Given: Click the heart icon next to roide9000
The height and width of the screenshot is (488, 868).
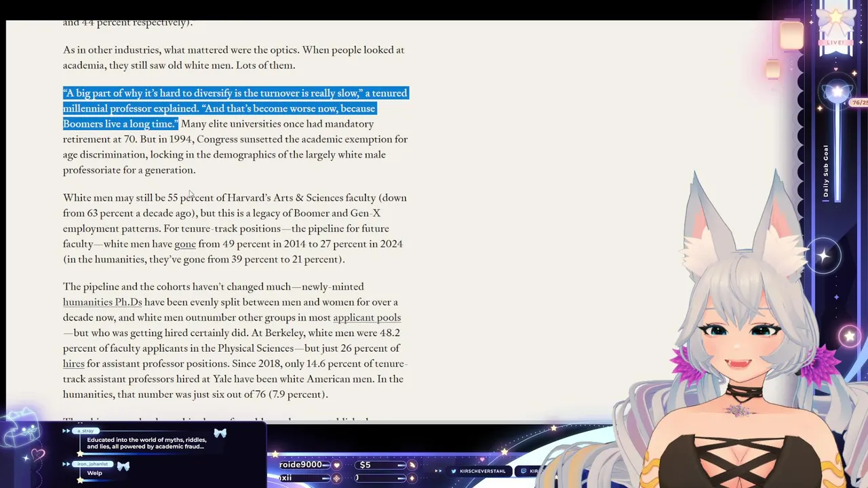Looking at the screenshot, I should coord(336,465).
